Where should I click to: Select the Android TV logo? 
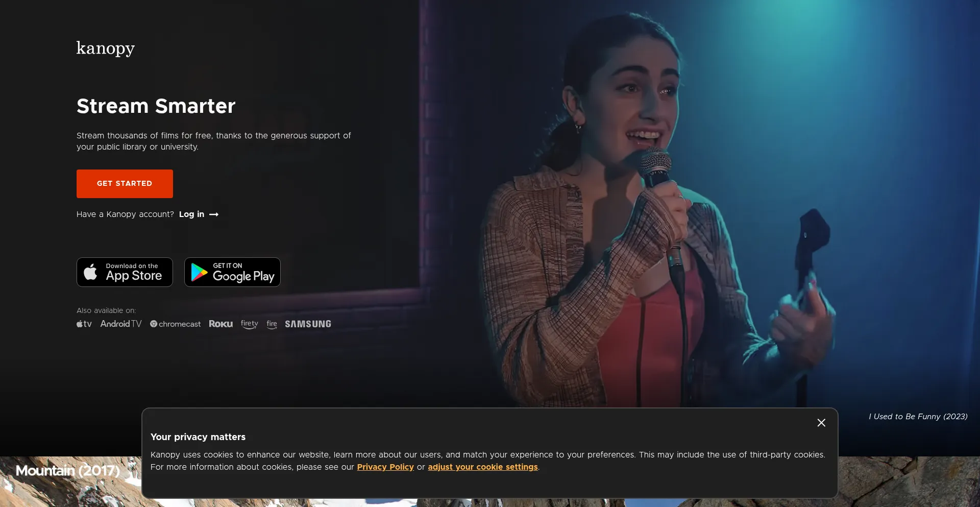click(x=121, y=324)
